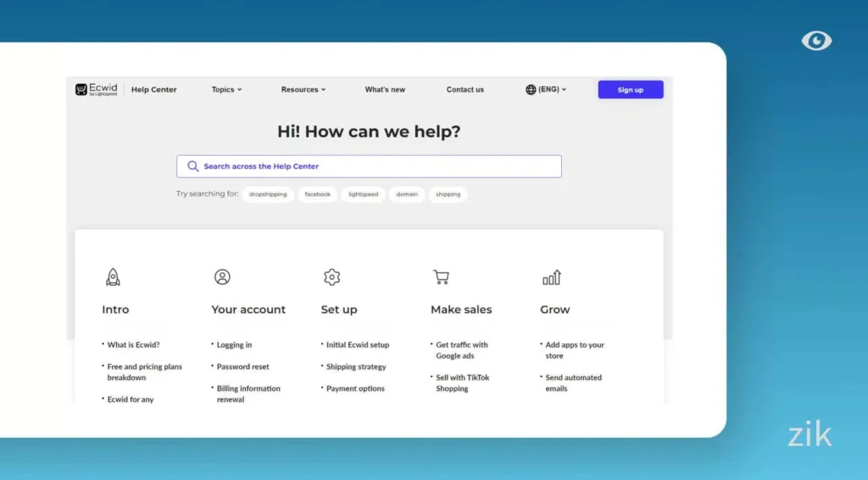Open the Contact us page

tap(465, 90)
